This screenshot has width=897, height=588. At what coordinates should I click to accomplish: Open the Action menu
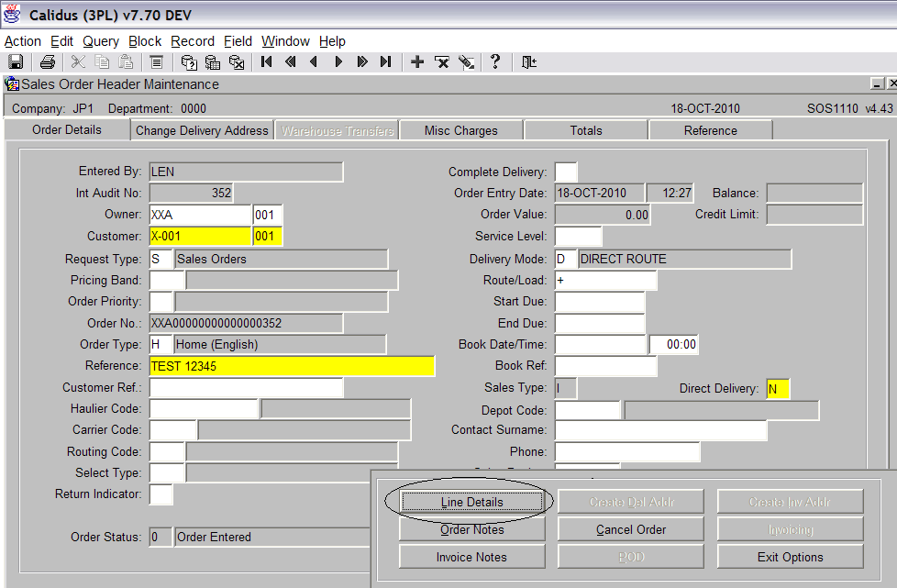pyautogui.click(x=23, y=41)
